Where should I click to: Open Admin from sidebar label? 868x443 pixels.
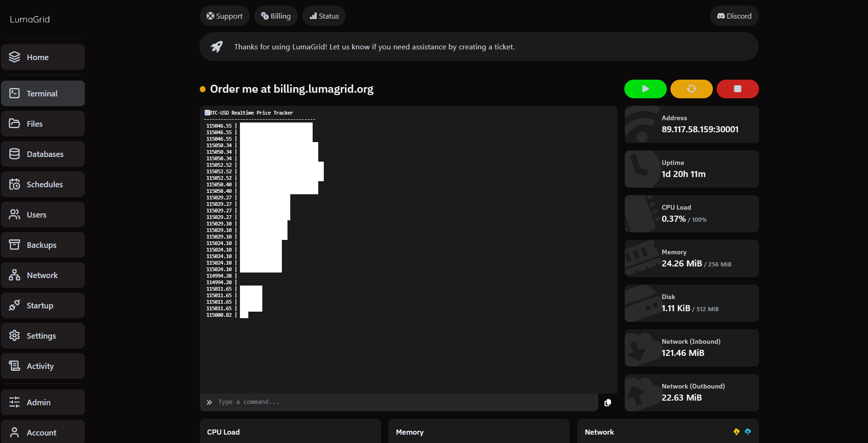coord(39,402)
